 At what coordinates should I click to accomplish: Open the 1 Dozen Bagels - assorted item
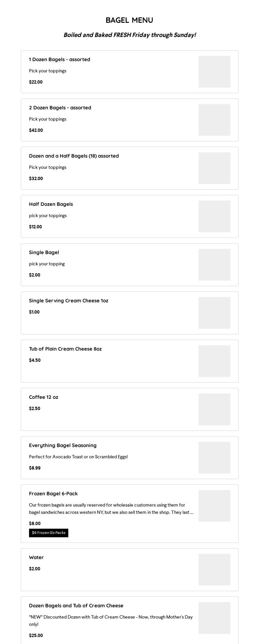(x=129, y=72)
